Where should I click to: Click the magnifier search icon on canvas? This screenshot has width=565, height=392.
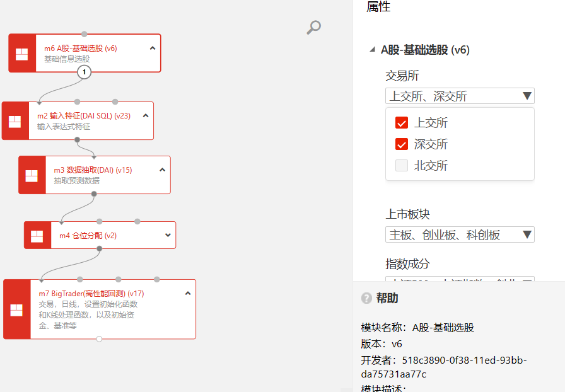313,27
